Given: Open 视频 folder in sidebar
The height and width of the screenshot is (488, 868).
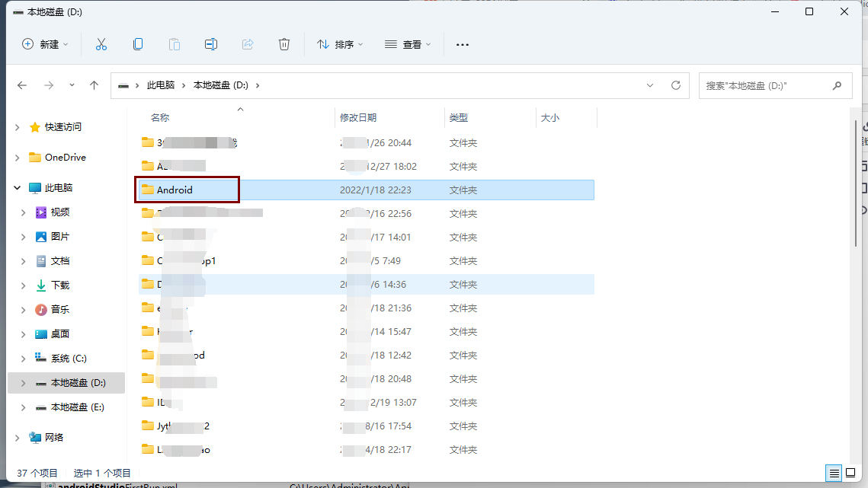Looking at the screenshot, I should pos(60,212).
